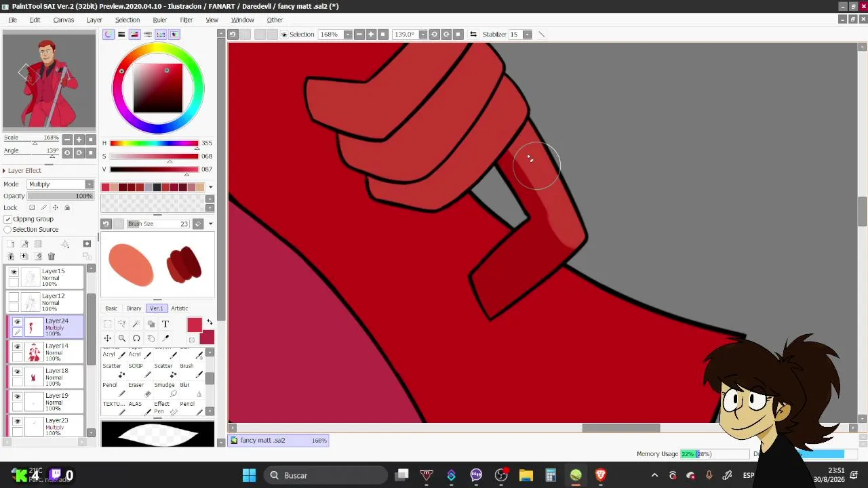Select the Move layer tool
Screen dimensions: 868x488
point(108,338)
